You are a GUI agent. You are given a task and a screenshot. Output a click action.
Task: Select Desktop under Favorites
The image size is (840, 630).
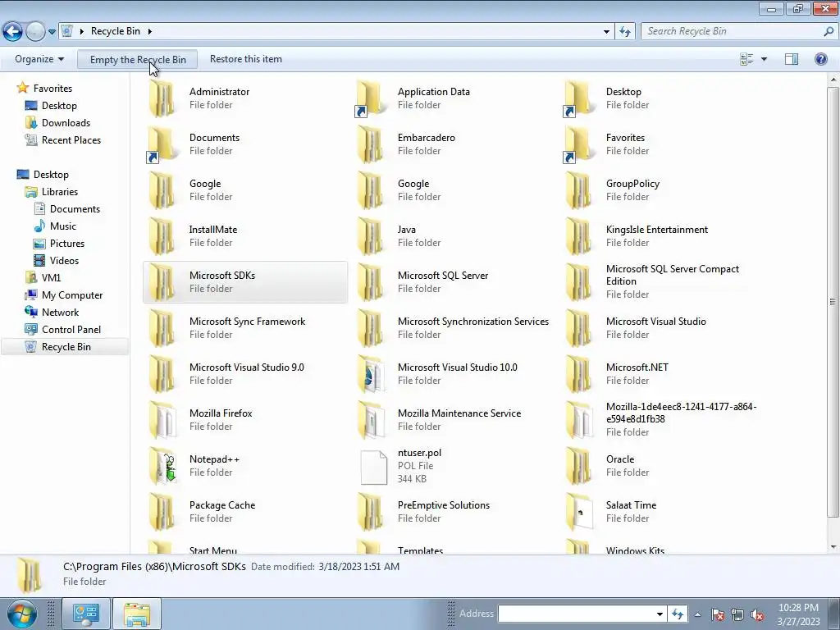pyautogui.click(x=59, y=106)
